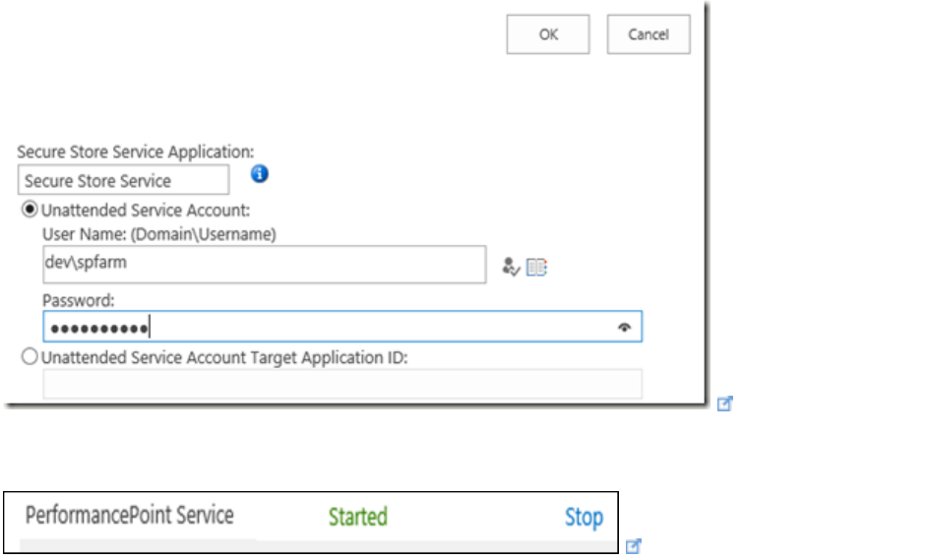This screenshot has width=927, height=560.
Task: Click the PerformancePoint Service name
Action: click(x=129, y=515)
